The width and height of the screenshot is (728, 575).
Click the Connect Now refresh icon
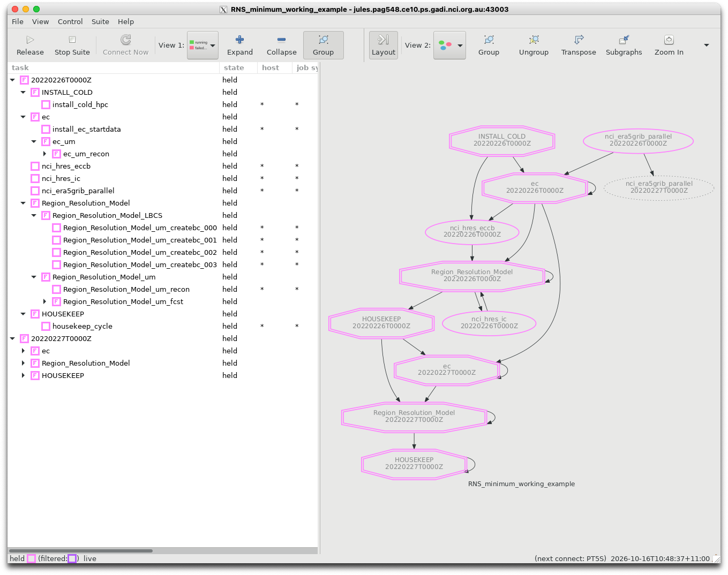pos(125,40)
